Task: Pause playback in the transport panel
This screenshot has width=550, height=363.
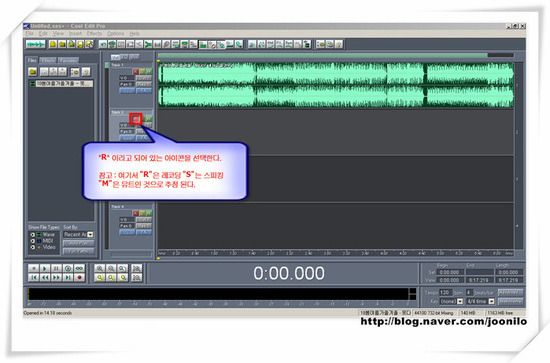Action: (x=56, y=268)
